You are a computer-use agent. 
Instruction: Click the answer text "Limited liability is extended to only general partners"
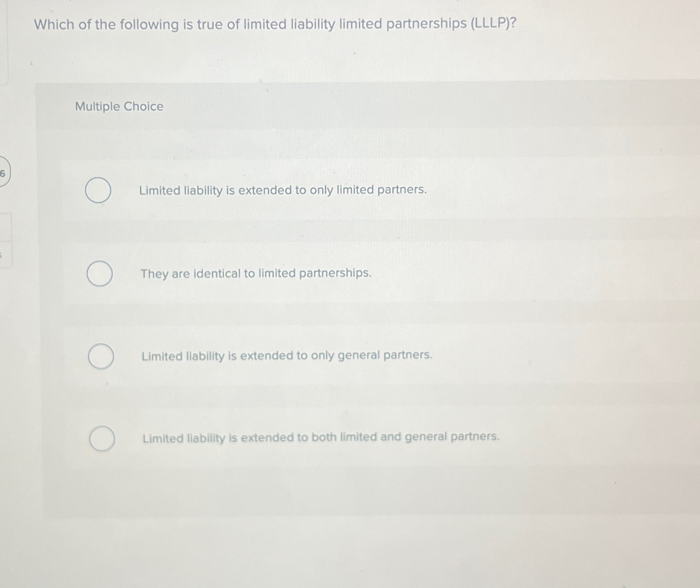(287, 355)
